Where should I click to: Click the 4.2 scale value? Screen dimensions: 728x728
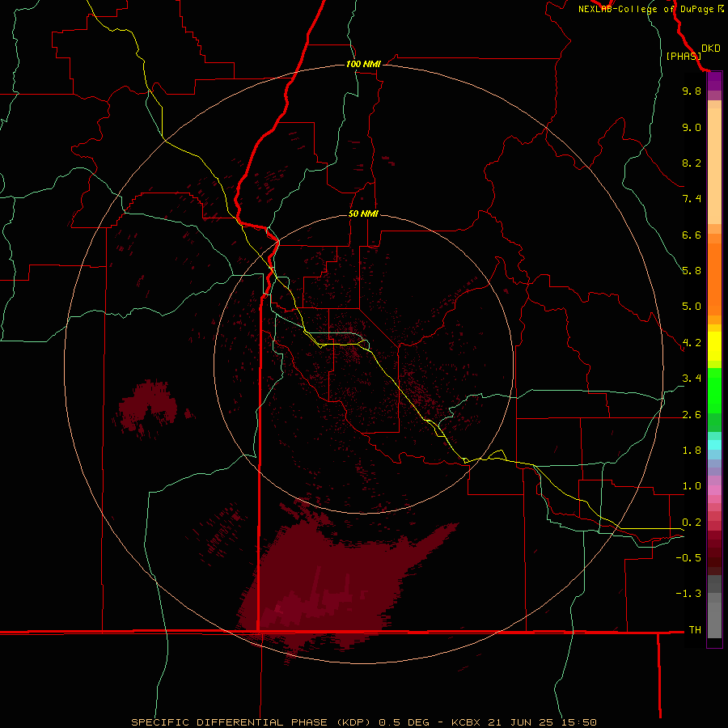click(x=692, y=343)
